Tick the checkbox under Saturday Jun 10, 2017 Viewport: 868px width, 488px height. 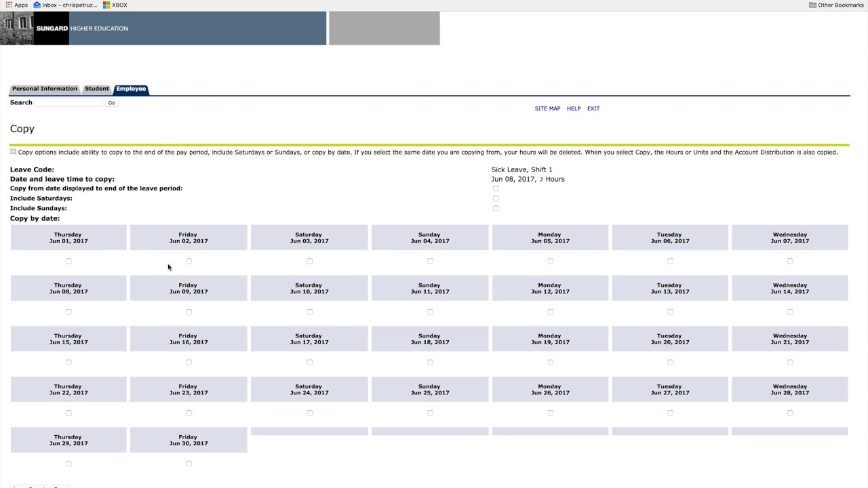click(x=310, y=312)
